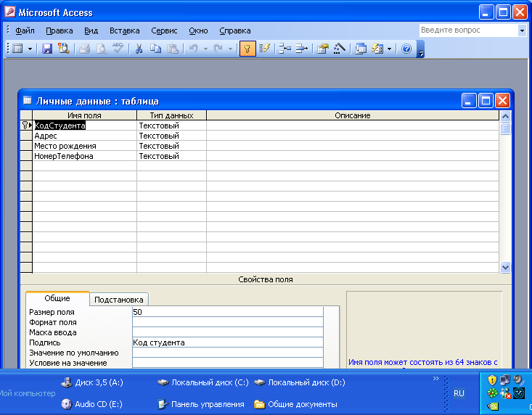
Task: Open the Сервис menu
Action: click(164, 30)
